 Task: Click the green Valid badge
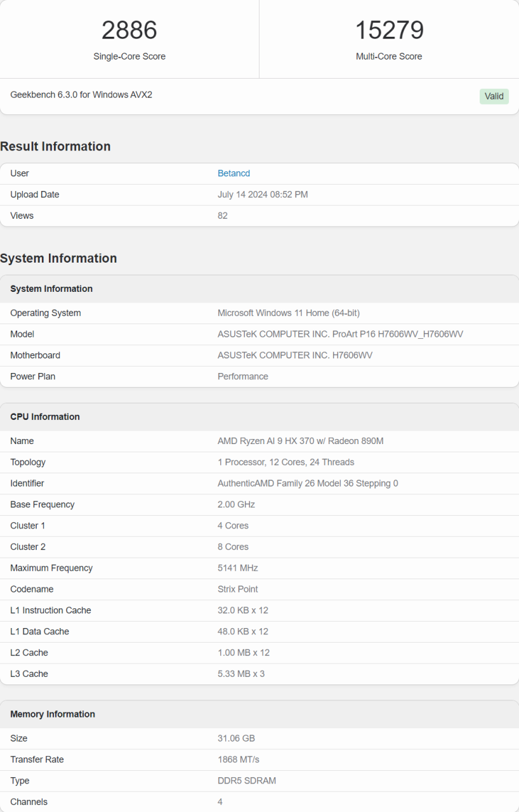[x=494, y=96]
